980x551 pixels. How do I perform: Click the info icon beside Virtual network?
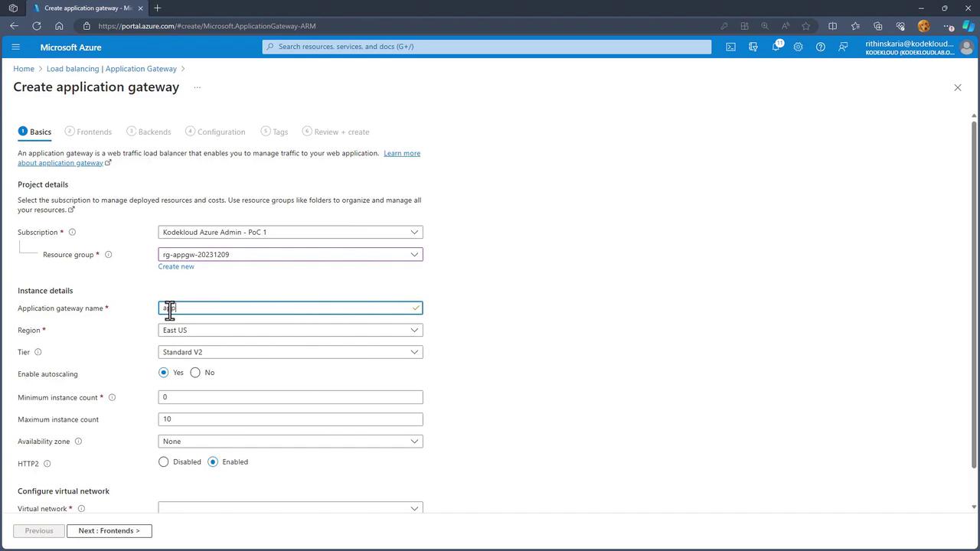pyautogui.click(x=81, y=509)
